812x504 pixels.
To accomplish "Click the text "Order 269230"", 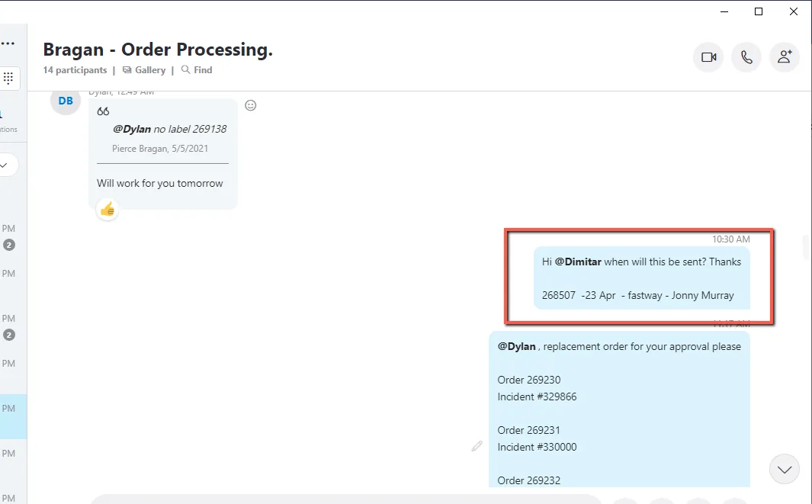I will click(x=528, y=380).
